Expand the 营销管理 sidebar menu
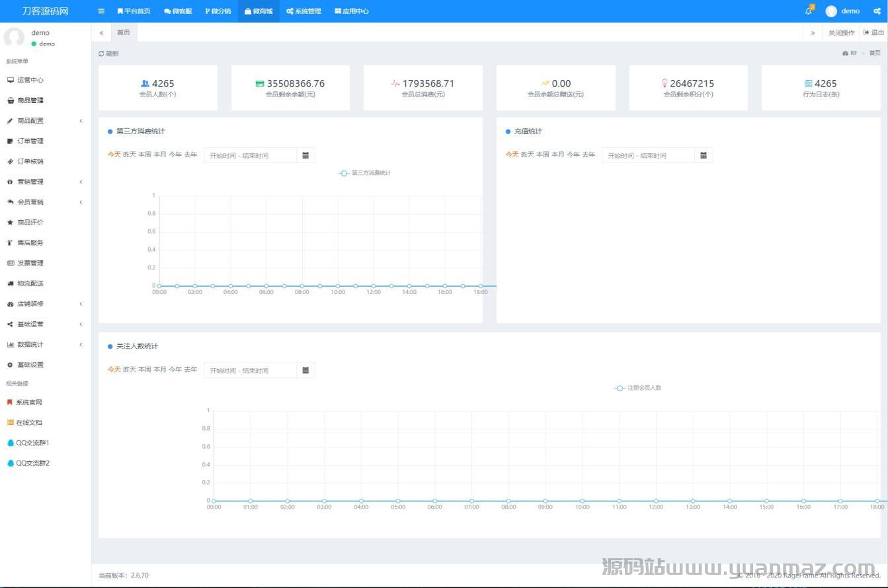The width and height of the screenshot is (888, 588). (45, 182)
